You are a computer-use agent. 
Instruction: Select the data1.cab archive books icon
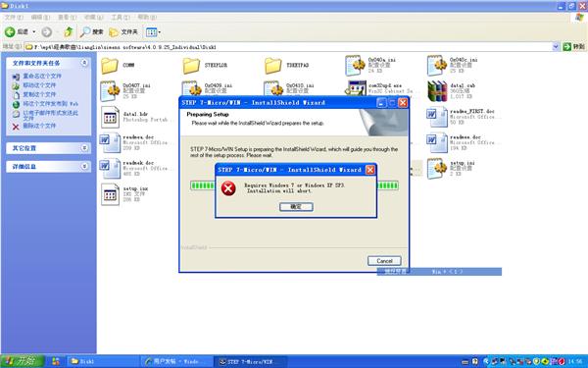tap(438, 91)
